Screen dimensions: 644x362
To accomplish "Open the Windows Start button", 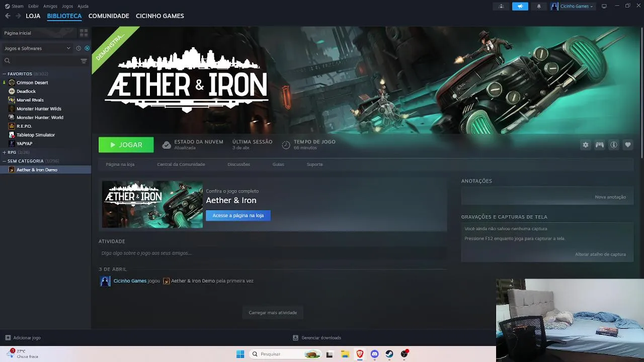I will (240, 354).
